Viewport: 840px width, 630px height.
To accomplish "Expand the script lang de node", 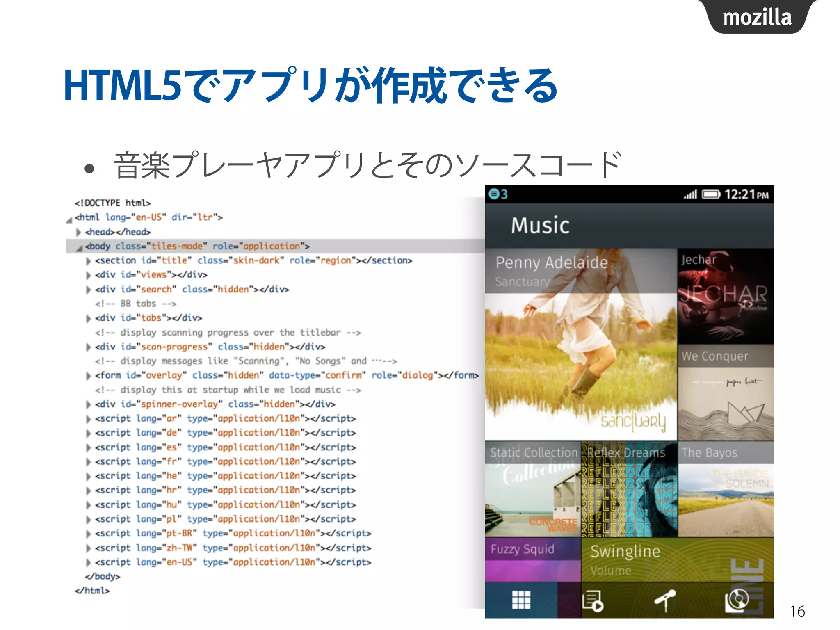I will [x=88, y=433].
